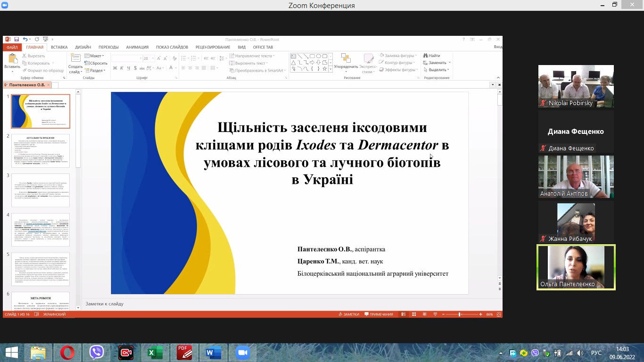Open the Упорядочить arrange tool

coord(346,61)
